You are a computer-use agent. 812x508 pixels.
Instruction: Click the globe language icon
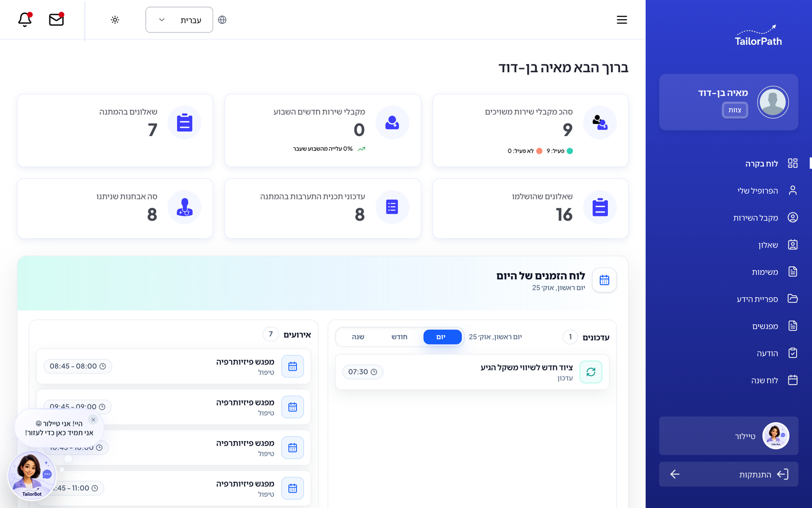[x=222, y=20]
